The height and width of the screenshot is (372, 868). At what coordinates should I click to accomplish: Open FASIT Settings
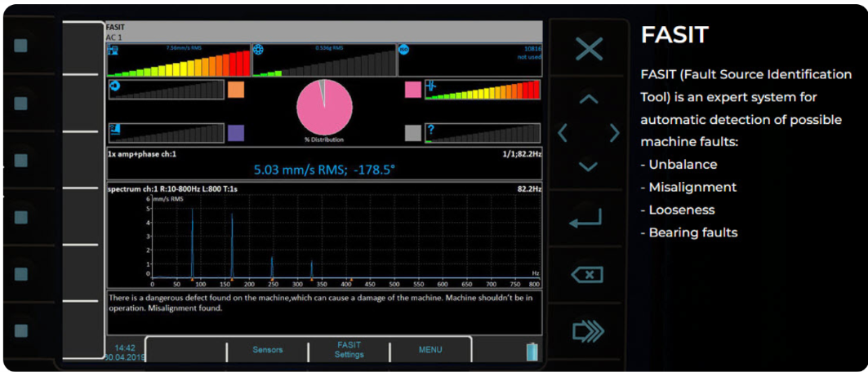(x=349, y=350)
